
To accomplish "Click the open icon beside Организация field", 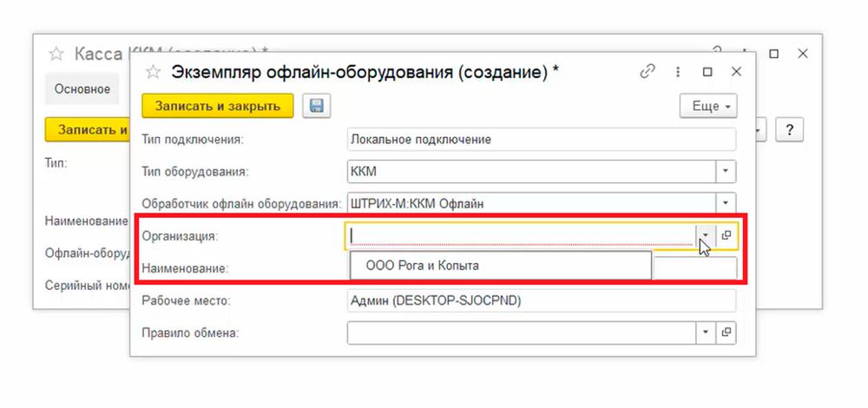I will tap(727, 235).
